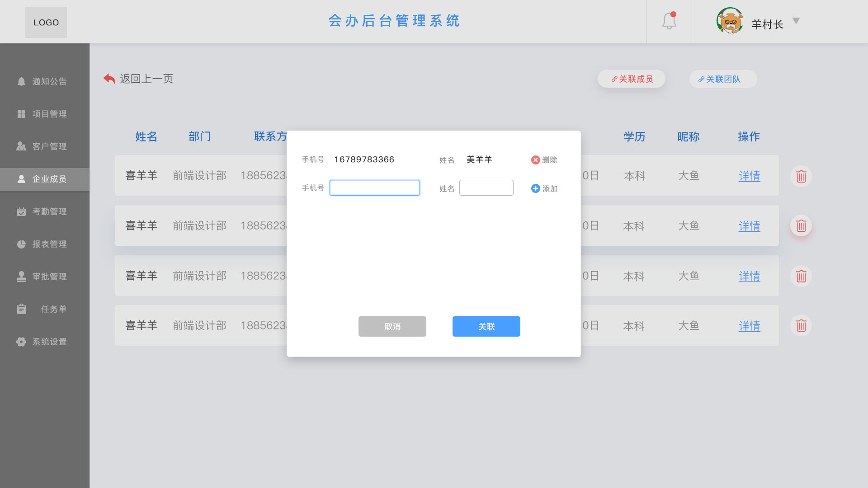Click the pie chart icon beside 报表管理
The height and width of the screenshot is (488, 868).
pyautogui.click(x=21, y=244)
